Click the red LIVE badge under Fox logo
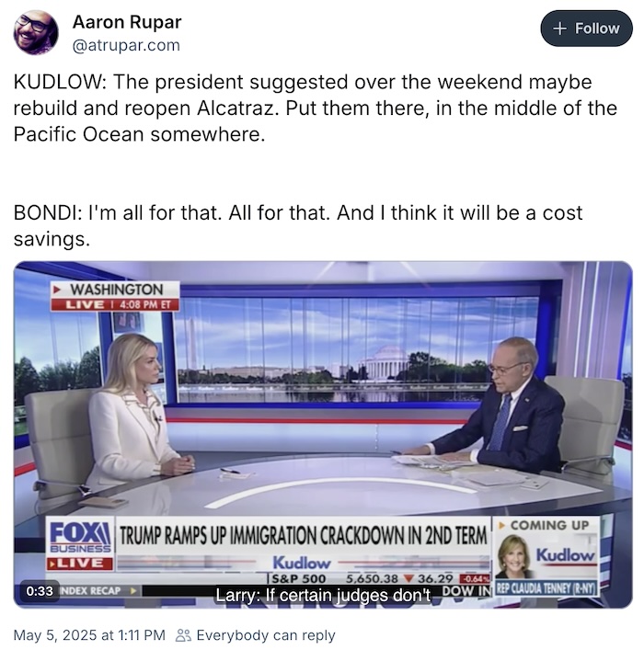This screenshot has width=644, height=650. (x=80, y=564)
